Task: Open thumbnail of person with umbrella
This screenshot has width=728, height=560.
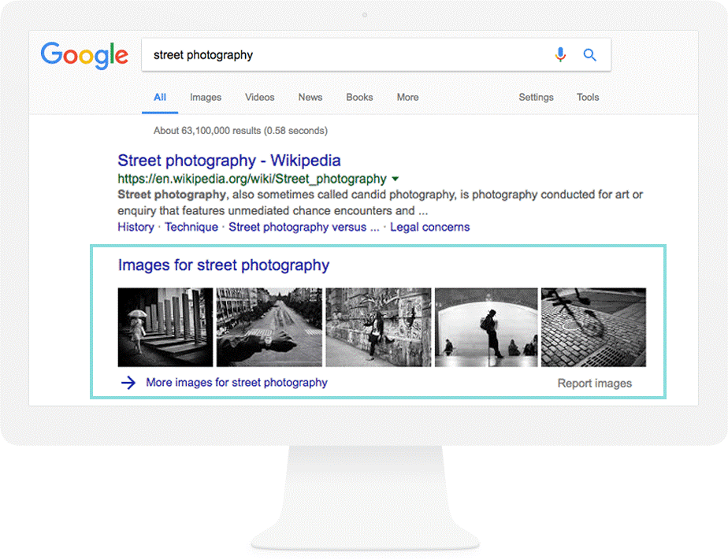Action: click(165, 327)
